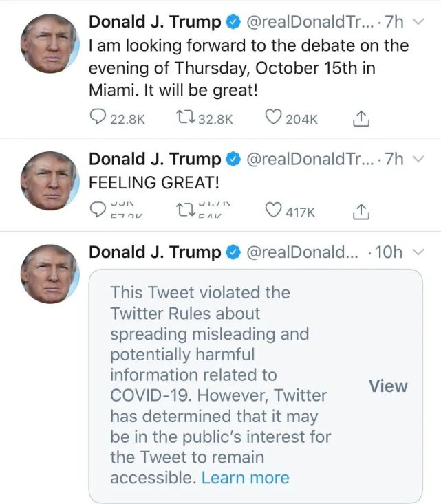Tap the avatar beside FEELING GREAT tweet

tap(50, 180)
